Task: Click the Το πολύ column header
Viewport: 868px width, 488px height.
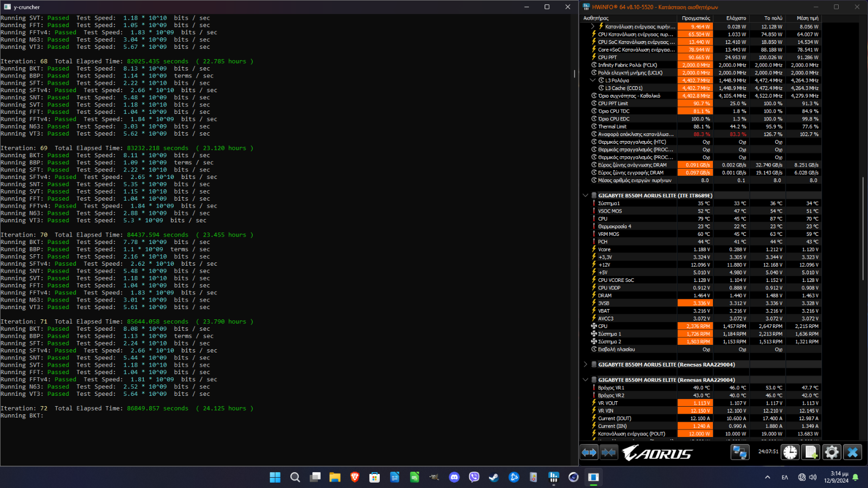Action: click(774, 18)
